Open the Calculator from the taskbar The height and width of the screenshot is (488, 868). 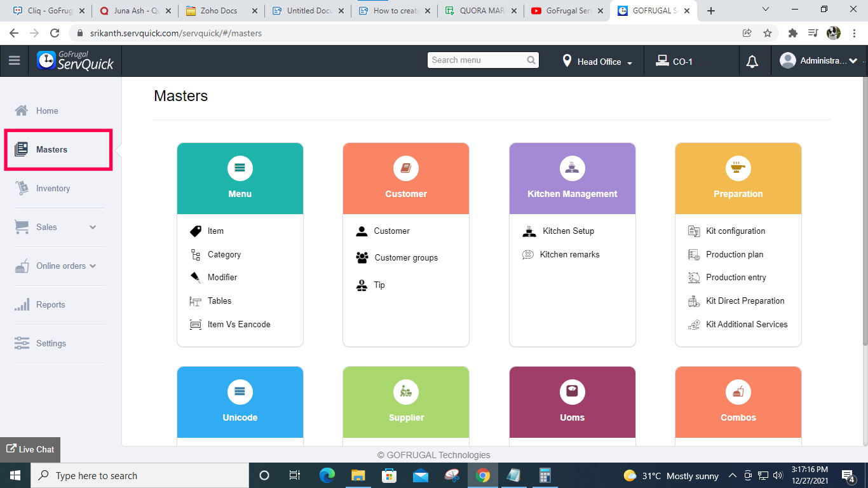(x=544, y=475)
